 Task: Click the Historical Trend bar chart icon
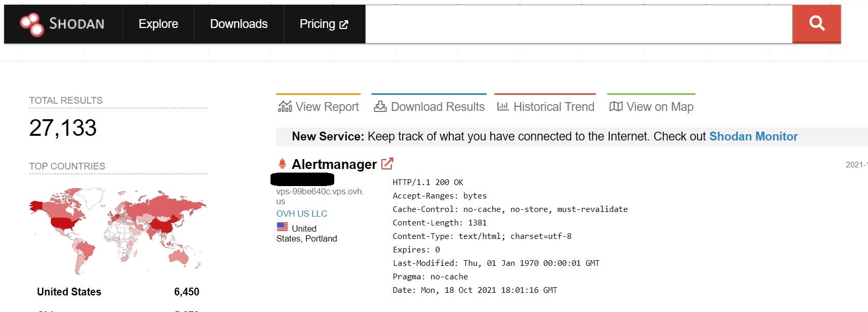503,106
